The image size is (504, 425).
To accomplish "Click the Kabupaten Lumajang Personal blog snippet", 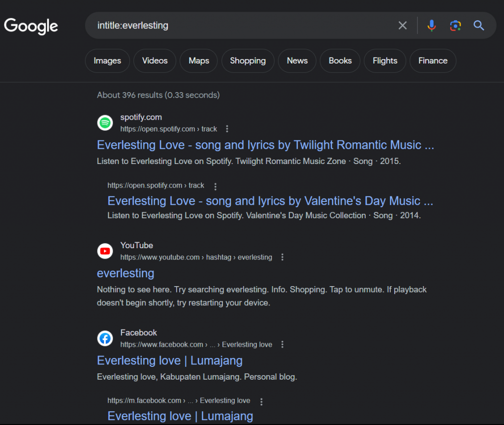I will [x=197, y=377].
